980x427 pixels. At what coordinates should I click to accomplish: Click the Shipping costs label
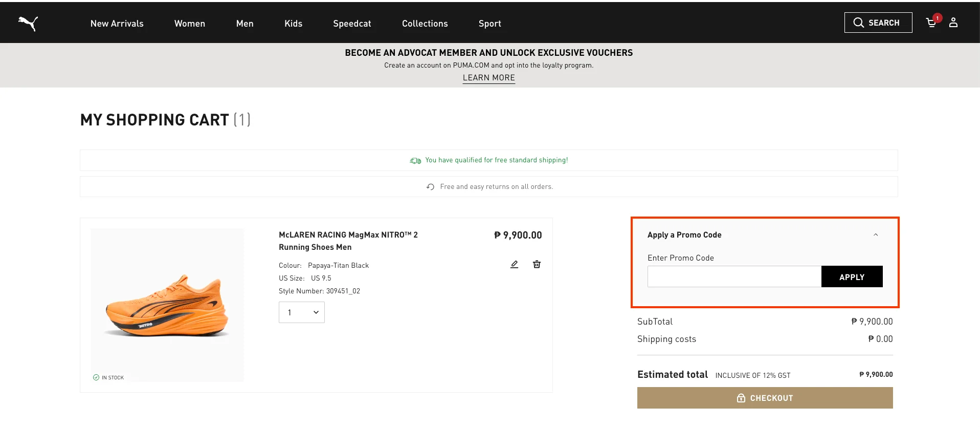tap(666, 339)
